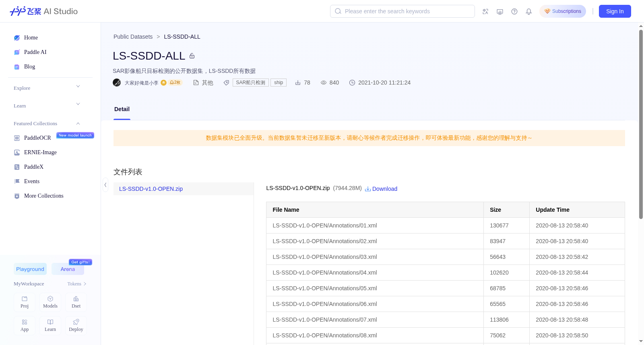Screen dimensions: 644x345
Task: Open PaddleOCR in Featured Collections
Action: (x=37, y=138)
